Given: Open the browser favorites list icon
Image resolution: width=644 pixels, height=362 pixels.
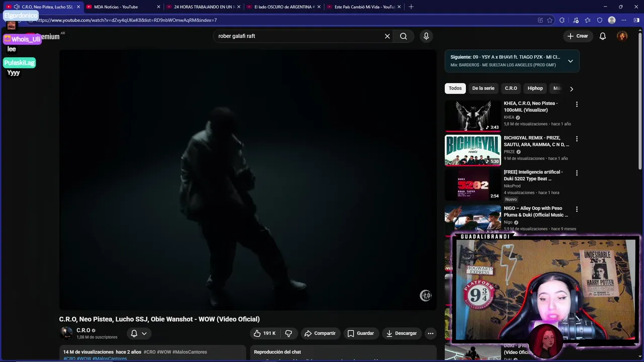Looking at the screenshot, I should pos(588,20).
